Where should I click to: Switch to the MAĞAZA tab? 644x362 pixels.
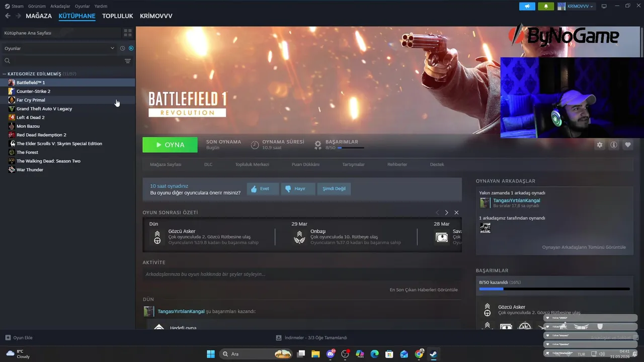39,16
